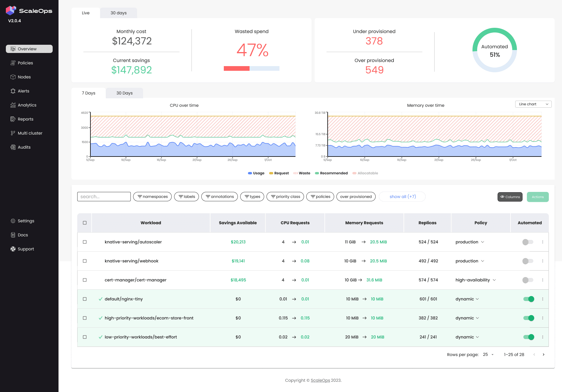The image size is (562, 392).
Task: Open the Audits panel
Action: pos(24,147)
